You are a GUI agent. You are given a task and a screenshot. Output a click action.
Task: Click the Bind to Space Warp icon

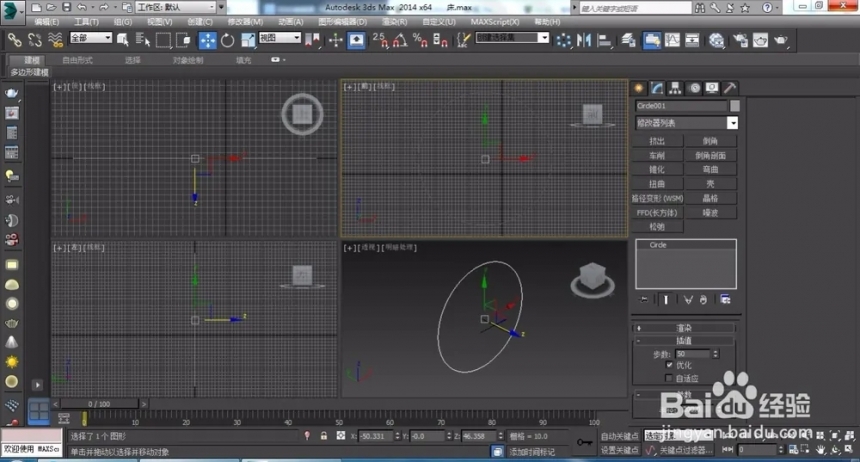point(55,40)
